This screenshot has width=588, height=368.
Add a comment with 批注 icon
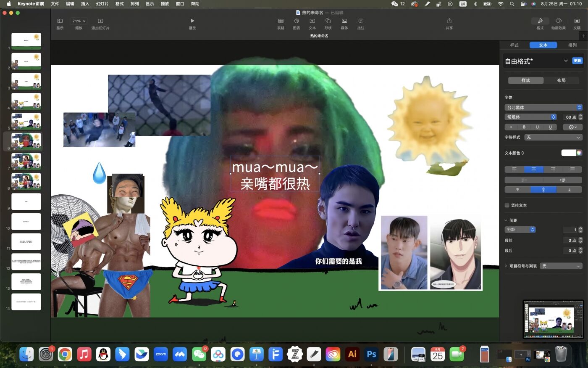(361, 21)
